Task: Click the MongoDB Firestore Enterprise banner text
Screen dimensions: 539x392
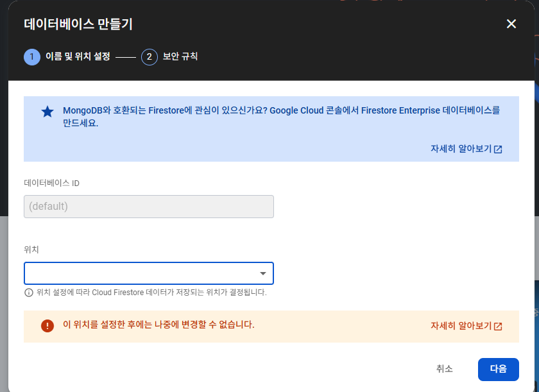Action: (x=281, y=117)
